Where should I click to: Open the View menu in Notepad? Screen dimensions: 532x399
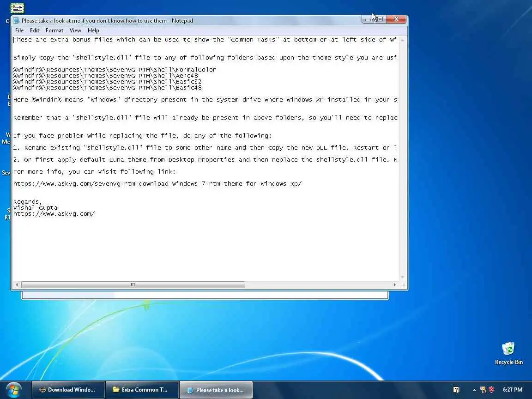[75, 30]
